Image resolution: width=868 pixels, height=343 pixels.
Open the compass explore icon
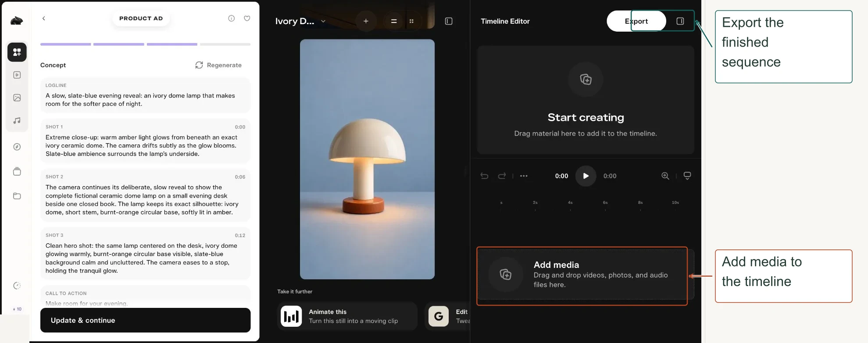coord(17,147)
